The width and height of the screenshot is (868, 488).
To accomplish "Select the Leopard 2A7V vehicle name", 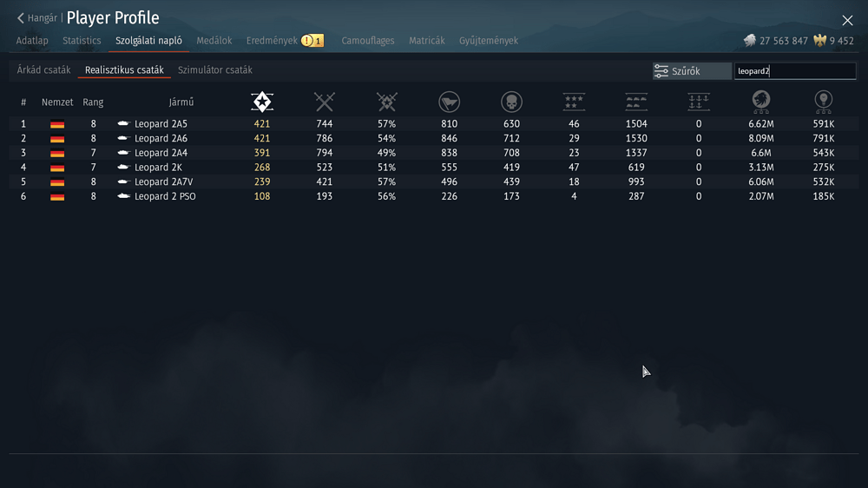I will coord(163,181).
